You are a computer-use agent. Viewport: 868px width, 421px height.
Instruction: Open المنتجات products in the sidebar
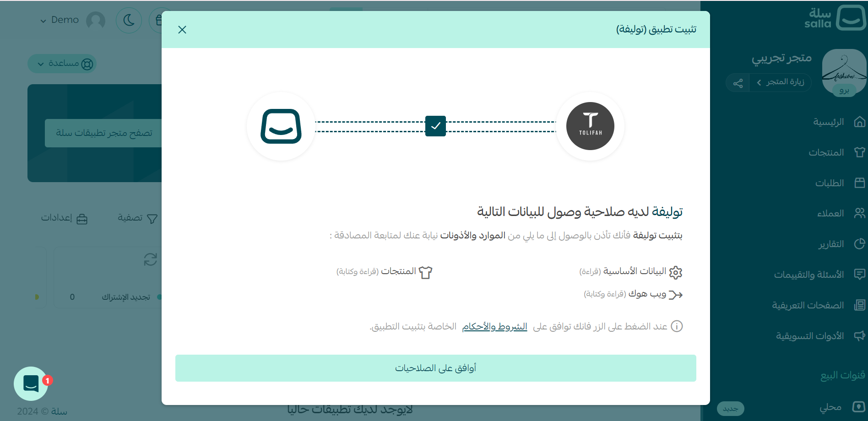(x=826, y=152)
